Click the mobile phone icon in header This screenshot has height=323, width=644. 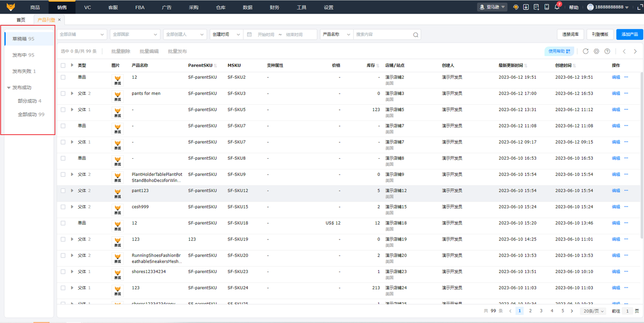click(546, 7)
